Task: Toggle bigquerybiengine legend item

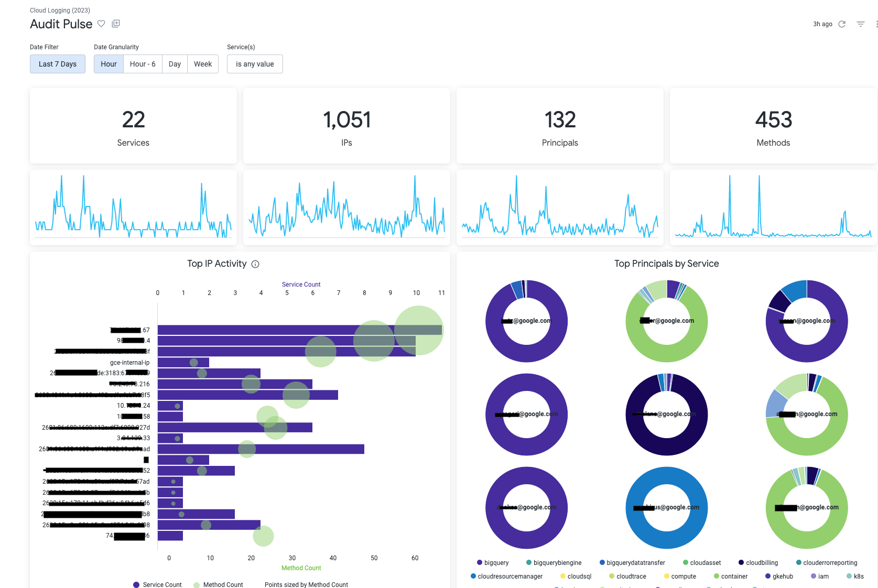Action: point(554,563)
